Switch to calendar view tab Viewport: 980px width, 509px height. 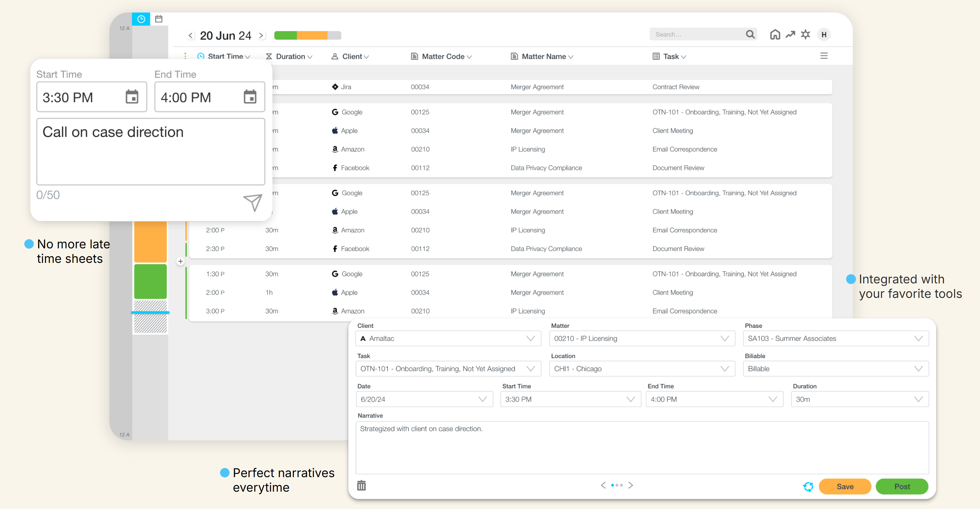(159, 19)
